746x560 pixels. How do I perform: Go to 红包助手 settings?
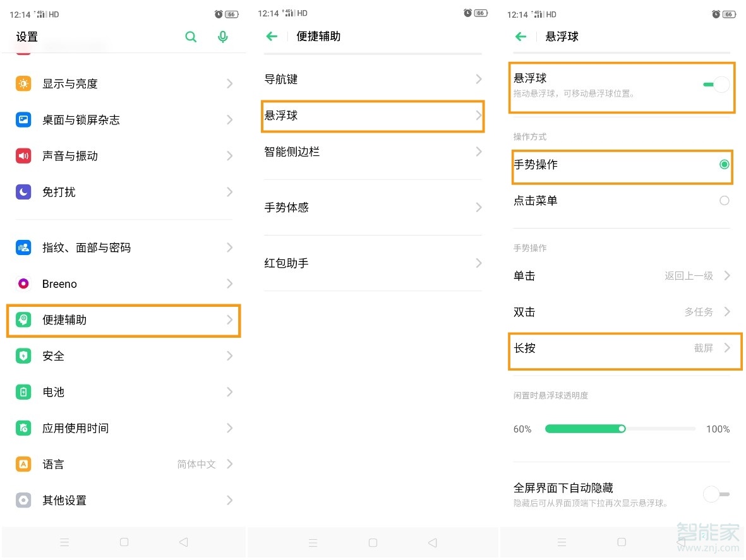click(373, 263)
